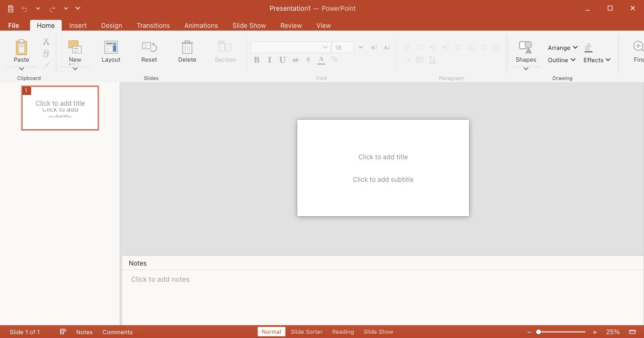This screenshot has width=644, height=338.
Task: Click the Increase Indent icon
Action: pos(445,47)
